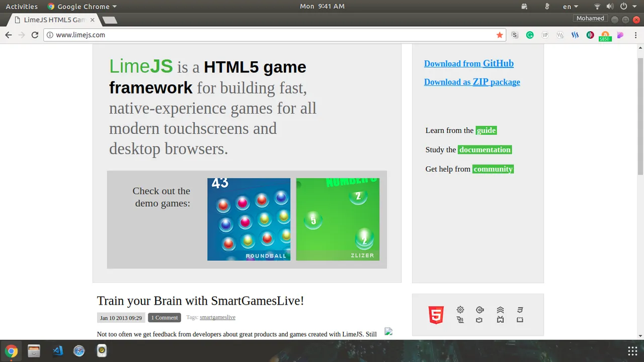The width and height of the screenshot is (644, 362).
Task: Open the green guide link
Action: [487, 130]
